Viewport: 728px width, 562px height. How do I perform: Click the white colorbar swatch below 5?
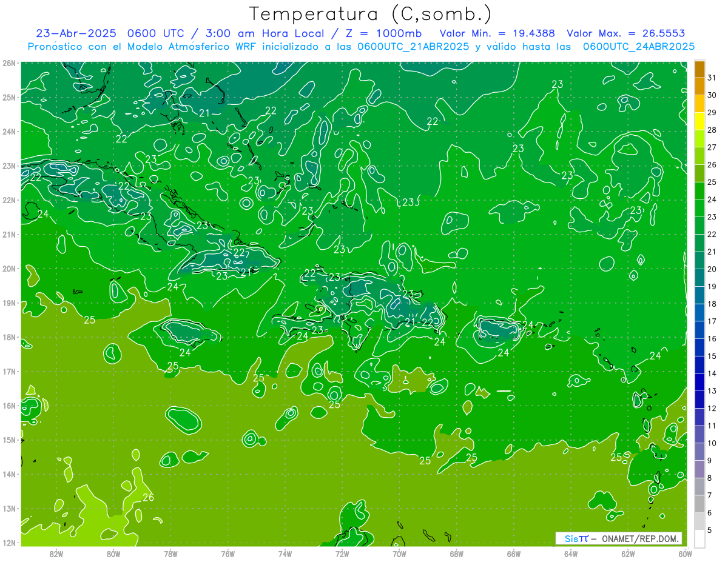tap(699, 538)
